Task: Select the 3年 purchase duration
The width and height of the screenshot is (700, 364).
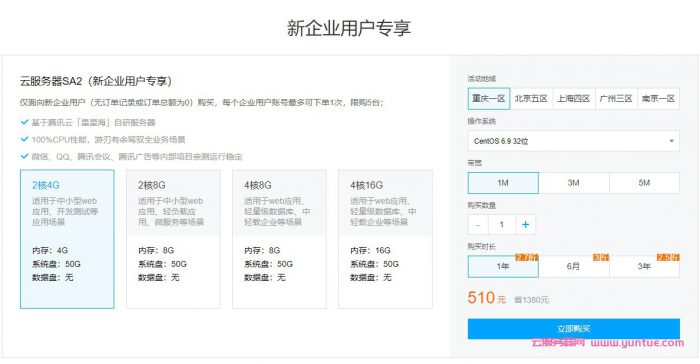Action: coord(644,266)
